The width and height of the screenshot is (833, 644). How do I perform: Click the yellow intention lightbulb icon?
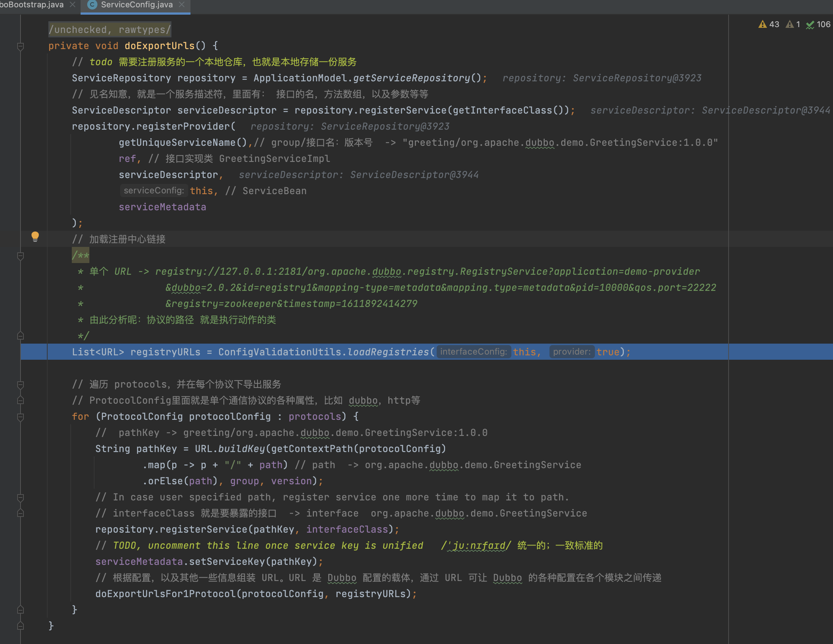coord(35,237)
